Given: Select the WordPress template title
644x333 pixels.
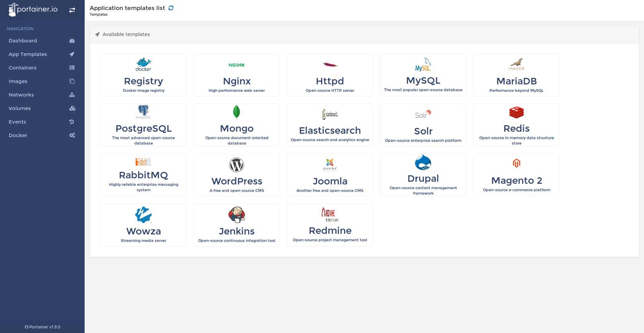Looking at the screenshot, I should [237, 181].
